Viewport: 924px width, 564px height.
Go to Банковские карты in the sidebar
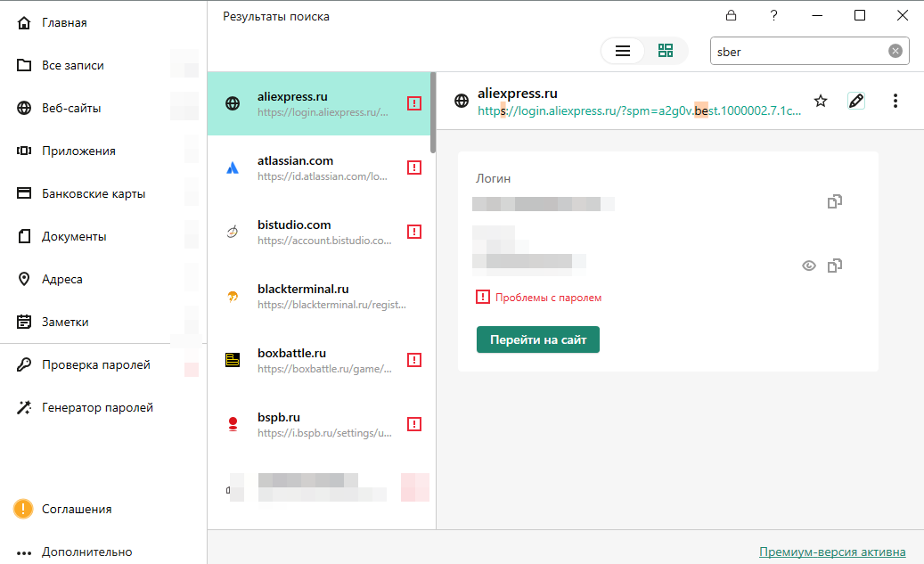[93, 193]
